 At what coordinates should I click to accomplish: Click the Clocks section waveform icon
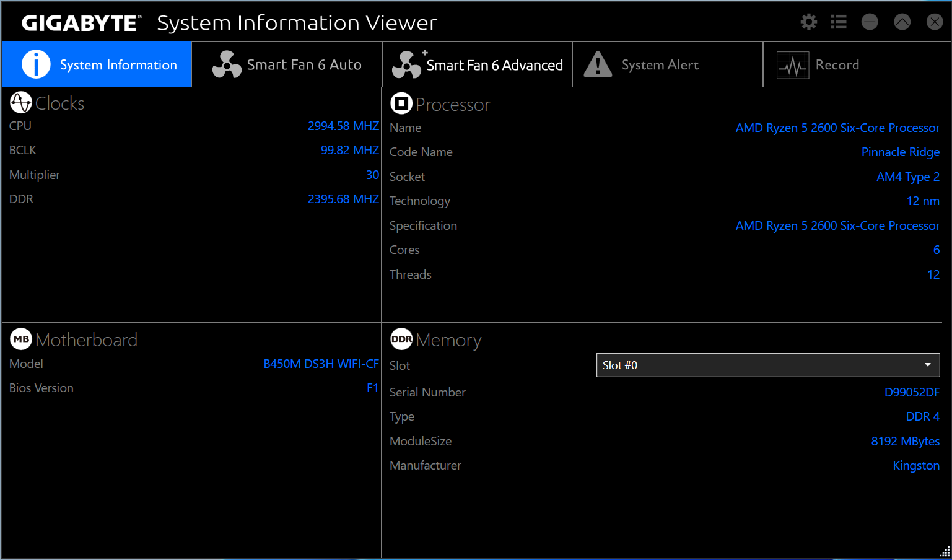pyautogui.click(x=21, y=103)
